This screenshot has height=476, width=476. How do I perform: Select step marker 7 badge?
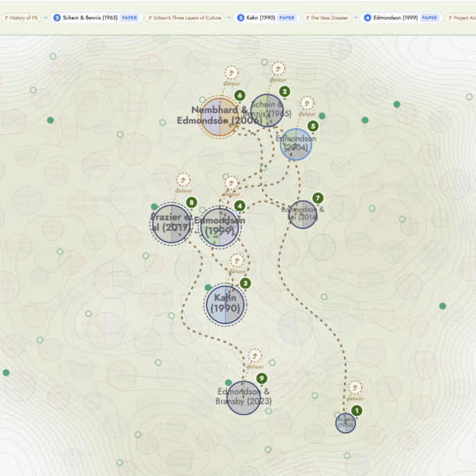pos(318,198)
